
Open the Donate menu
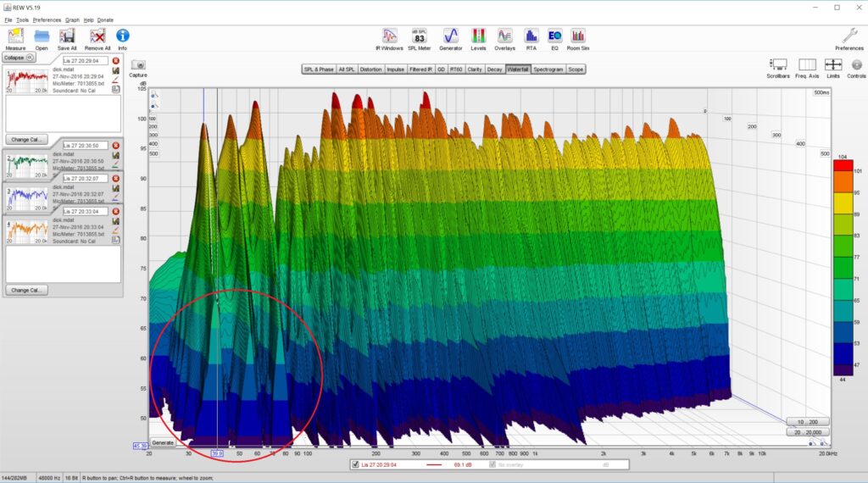coord(105,20)
